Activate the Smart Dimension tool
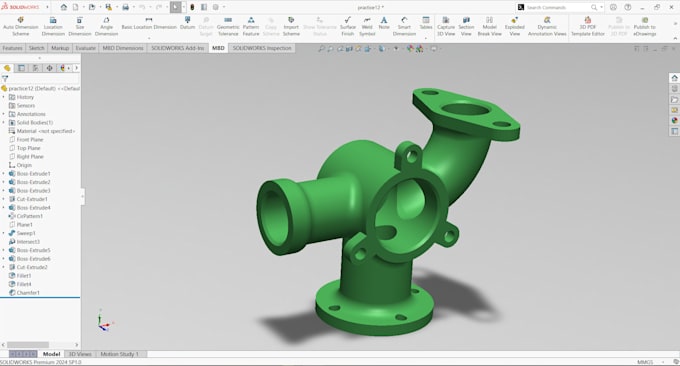Viewport: 680px width, 366px height. [404, 26]
